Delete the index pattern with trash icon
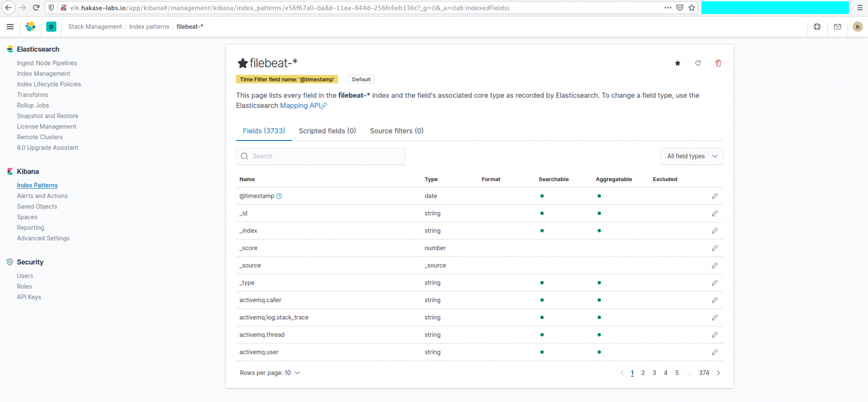 coord(718,63)
